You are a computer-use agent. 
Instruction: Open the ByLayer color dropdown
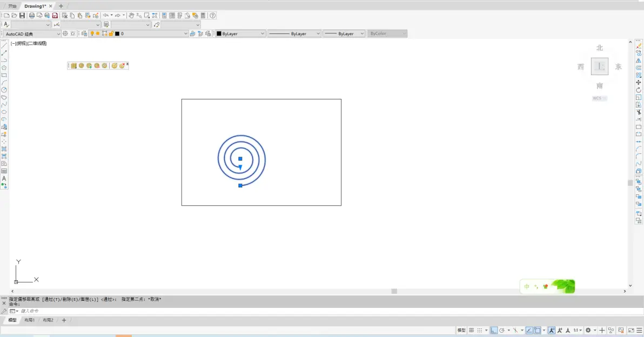click(240, 33)
